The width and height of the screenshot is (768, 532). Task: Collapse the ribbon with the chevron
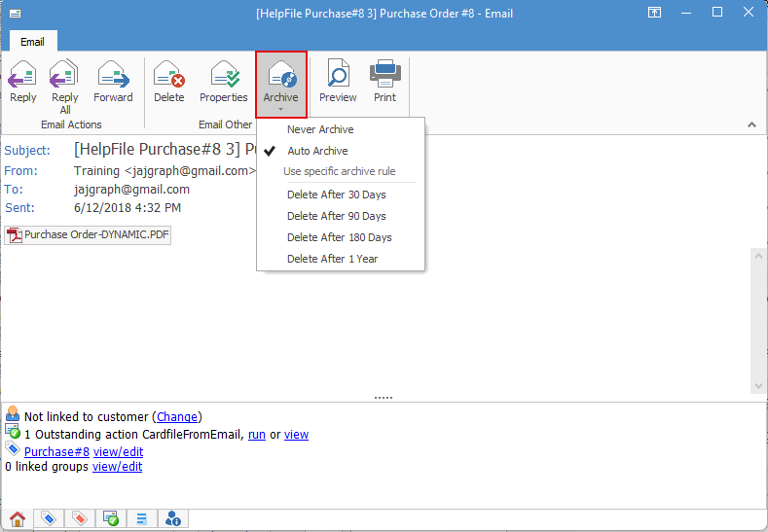pyautogui.click(x=751, y=125)
